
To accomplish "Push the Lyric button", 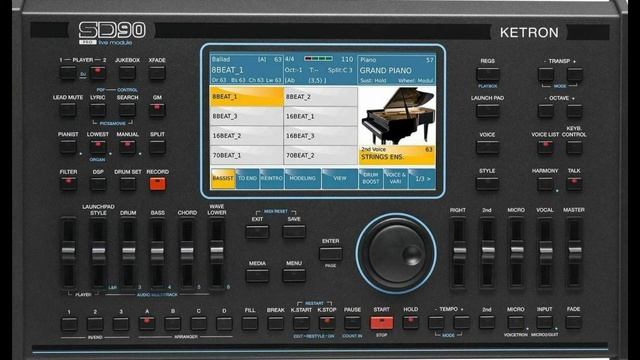I will point(98,110).
